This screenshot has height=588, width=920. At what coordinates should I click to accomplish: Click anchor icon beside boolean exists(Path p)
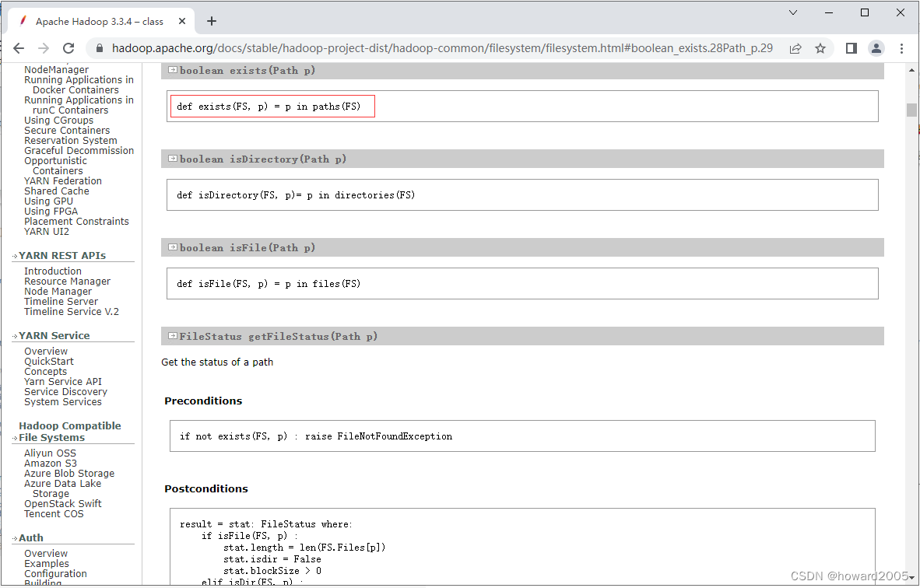click(x=173, y=70)
